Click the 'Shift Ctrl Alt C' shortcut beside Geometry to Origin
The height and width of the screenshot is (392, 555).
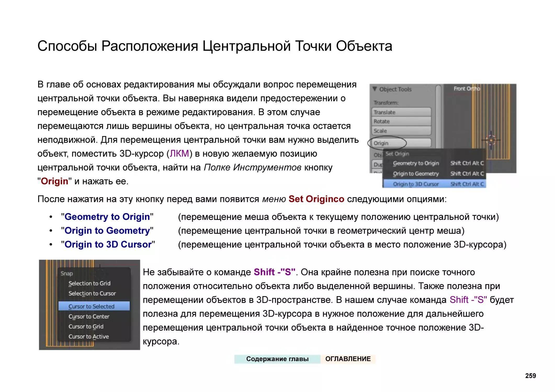(x=467, y=163)
